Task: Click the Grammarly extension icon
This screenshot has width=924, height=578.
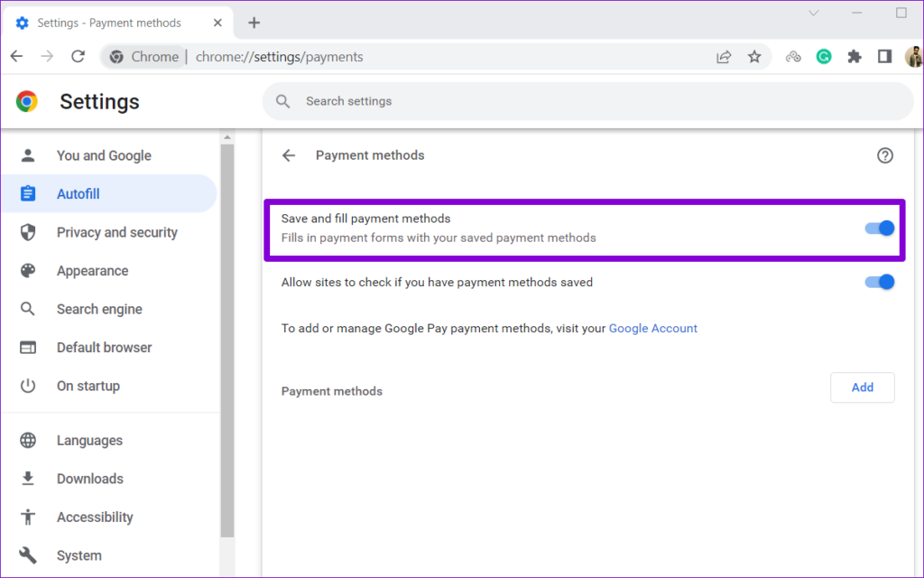Action: 823,56
